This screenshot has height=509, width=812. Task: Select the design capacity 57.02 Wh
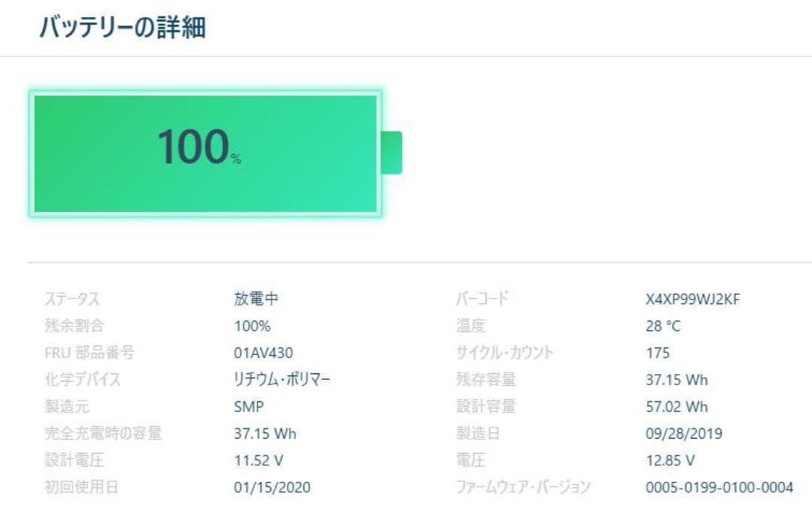(x=677, y=407)
